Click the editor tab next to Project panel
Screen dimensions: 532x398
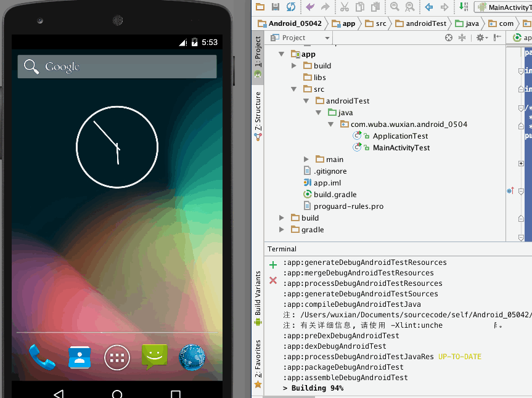(520, 38)
